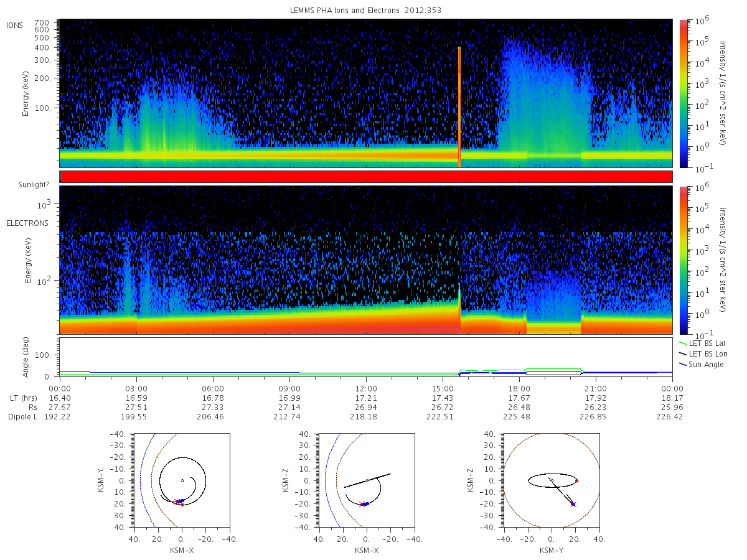Click the LT value 17.92
747x560 pixels.
(596, 397)
